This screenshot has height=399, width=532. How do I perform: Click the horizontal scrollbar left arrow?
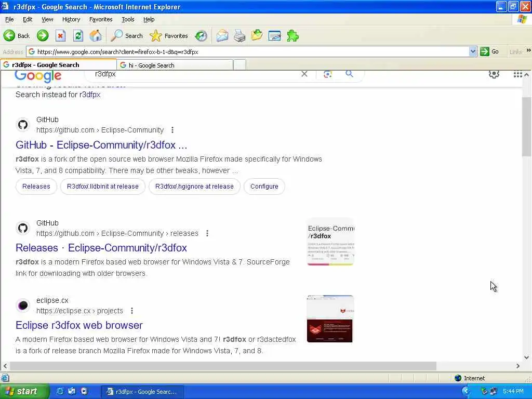pos(5,366)
